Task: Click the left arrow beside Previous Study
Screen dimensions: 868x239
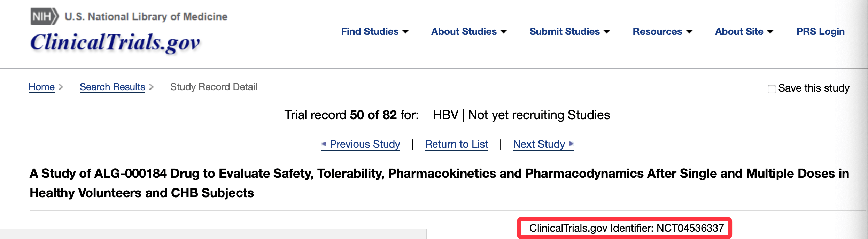Action: 324,144
